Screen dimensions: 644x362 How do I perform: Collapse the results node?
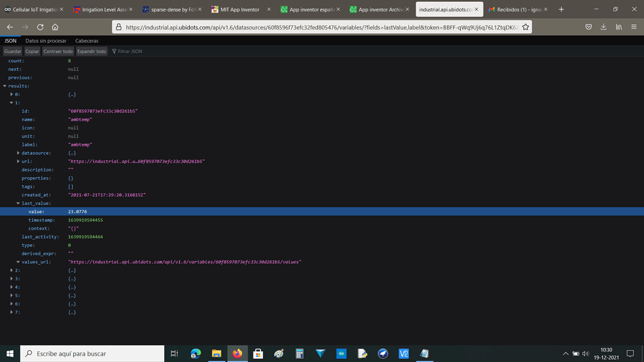[x=5, y=86]
